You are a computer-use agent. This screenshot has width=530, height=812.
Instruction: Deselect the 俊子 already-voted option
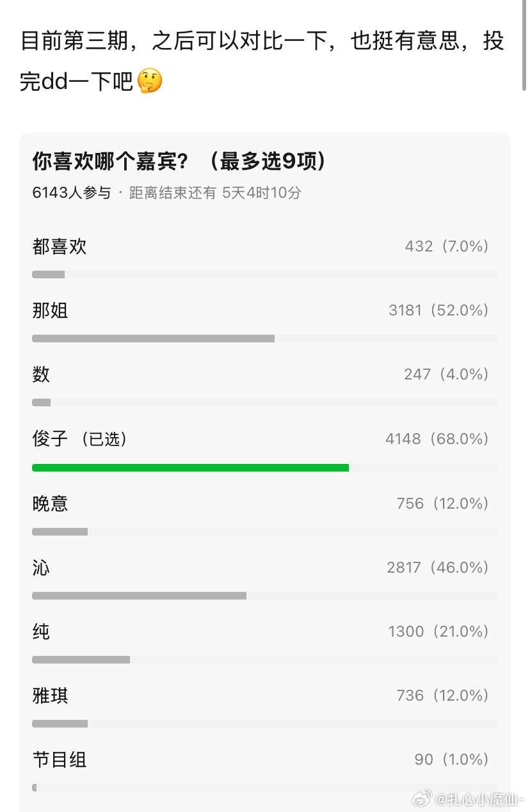[x=265, y=448]
